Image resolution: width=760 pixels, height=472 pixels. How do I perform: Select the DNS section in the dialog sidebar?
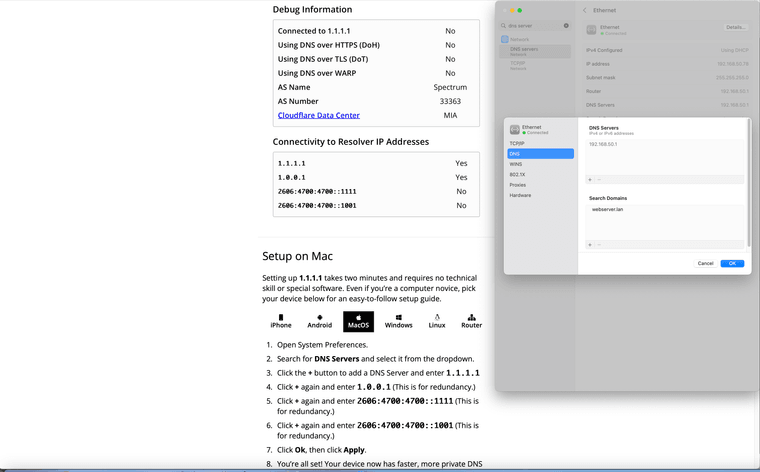(540, 154)
